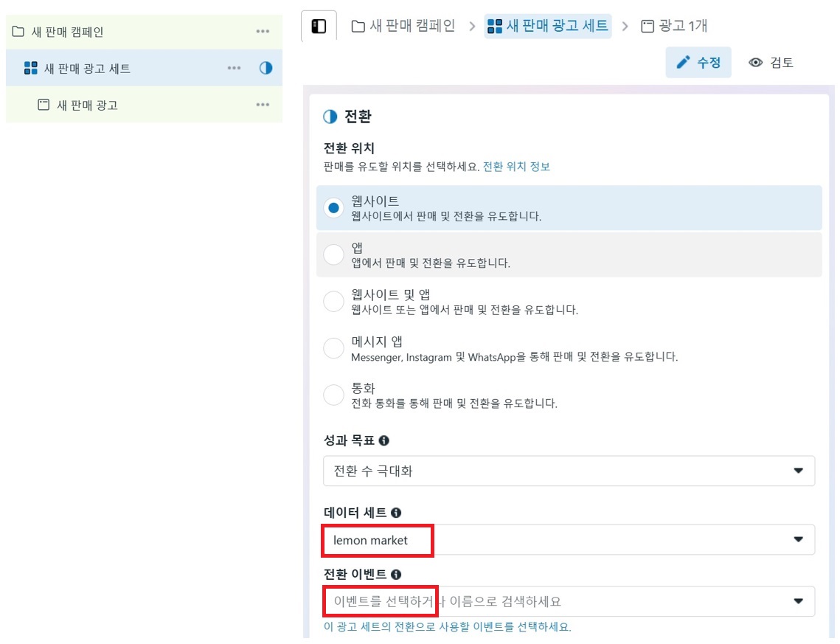Switch to 검토 mode
The height and width of the screenshot is (644, 840).
[x=771, y=63]
